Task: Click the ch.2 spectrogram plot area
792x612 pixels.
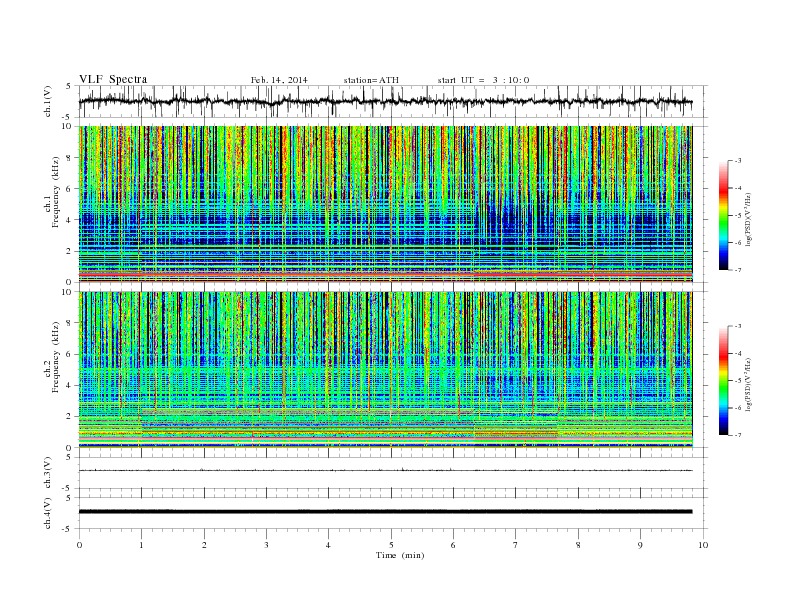Action: [385, 370]
